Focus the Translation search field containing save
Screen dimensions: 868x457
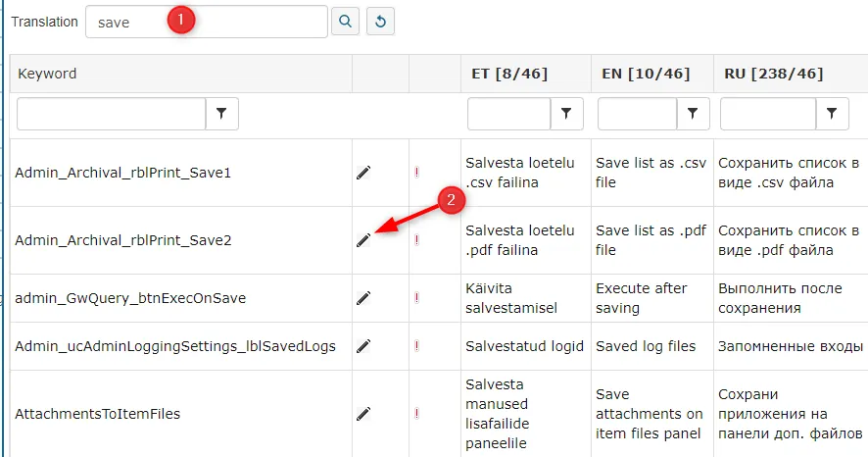(207, 23)
